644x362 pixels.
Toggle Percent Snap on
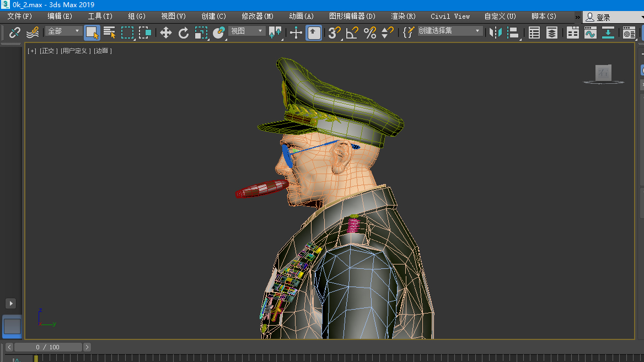coord(370,33)
